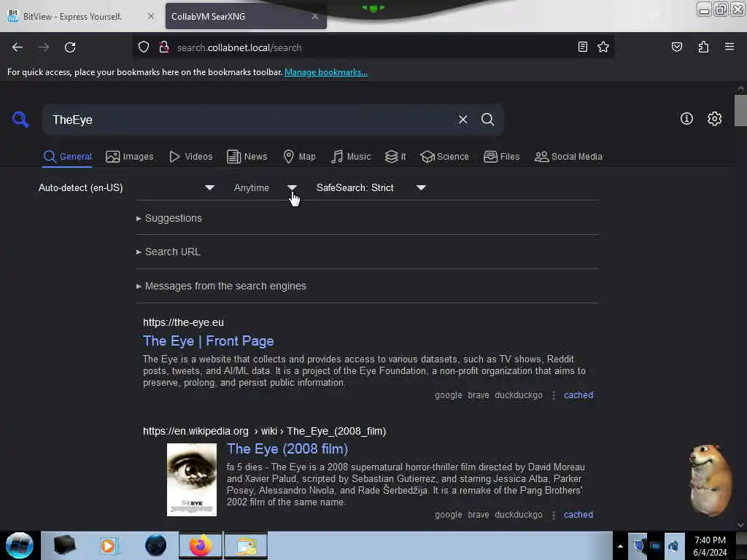
Task: Open cached version of The Eye result
Action: [x=578, y=395]
